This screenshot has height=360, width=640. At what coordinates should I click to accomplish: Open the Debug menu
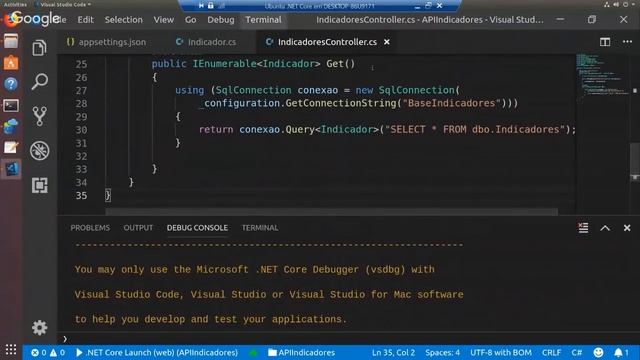221,20
